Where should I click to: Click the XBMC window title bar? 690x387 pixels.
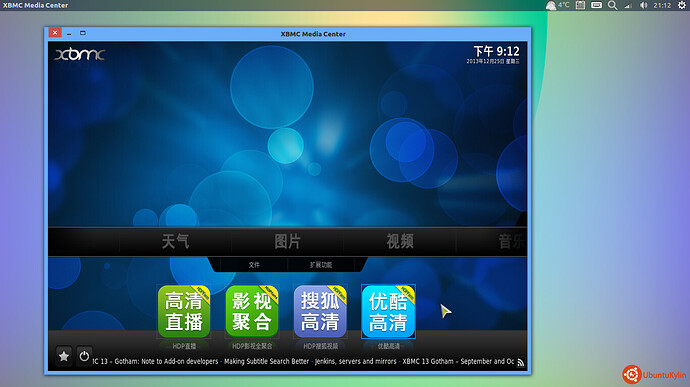pos(313,34)
